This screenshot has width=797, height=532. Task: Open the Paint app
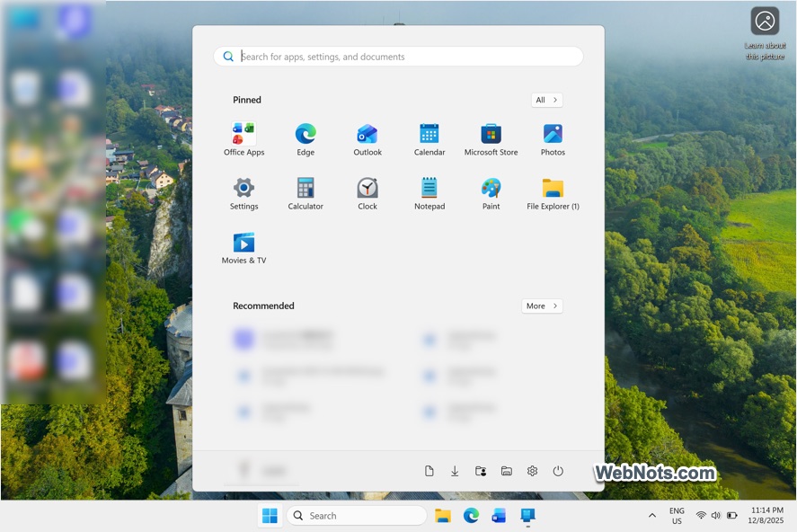click(x=491, y=193)
